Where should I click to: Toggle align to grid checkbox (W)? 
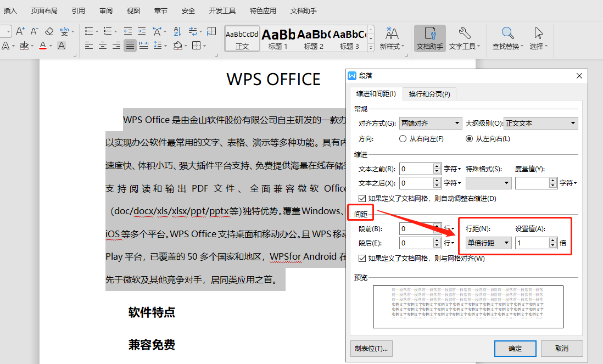[362, 258]
